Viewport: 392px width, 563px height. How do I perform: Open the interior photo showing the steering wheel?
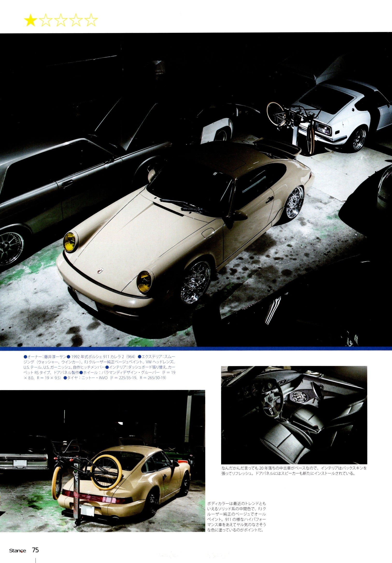[294, 415]
